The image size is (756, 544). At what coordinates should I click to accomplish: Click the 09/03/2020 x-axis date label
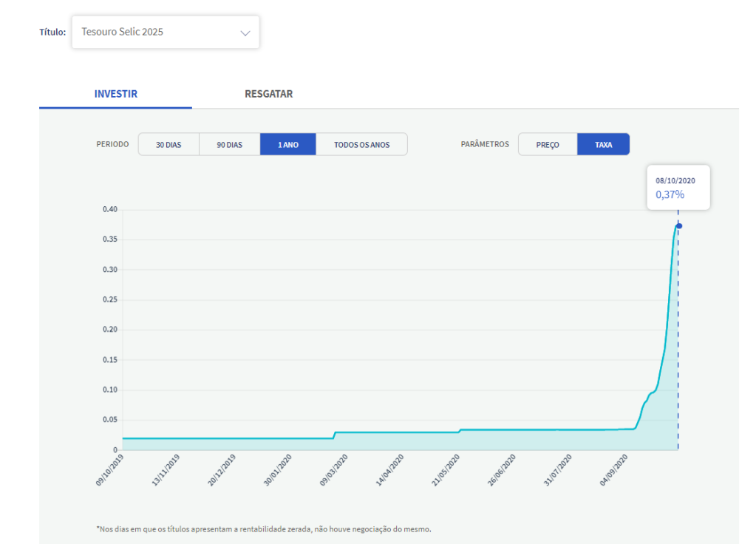click(x=334, y=471)
